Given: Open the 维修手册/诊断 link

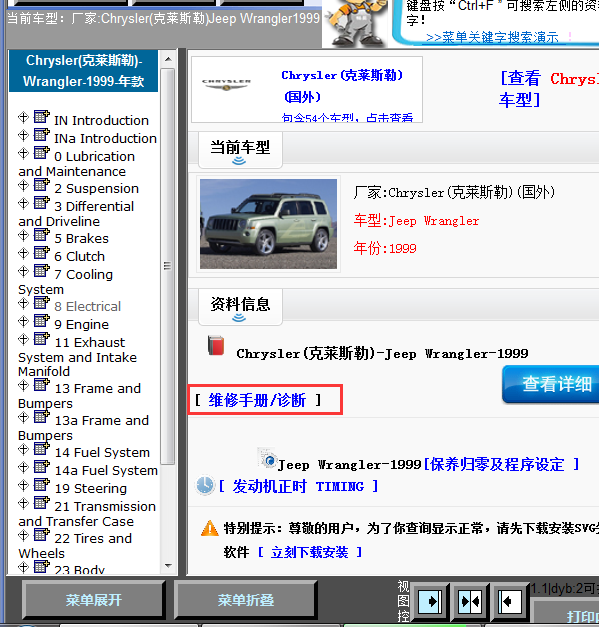Looking at the screenshot, I should (258, 400).
